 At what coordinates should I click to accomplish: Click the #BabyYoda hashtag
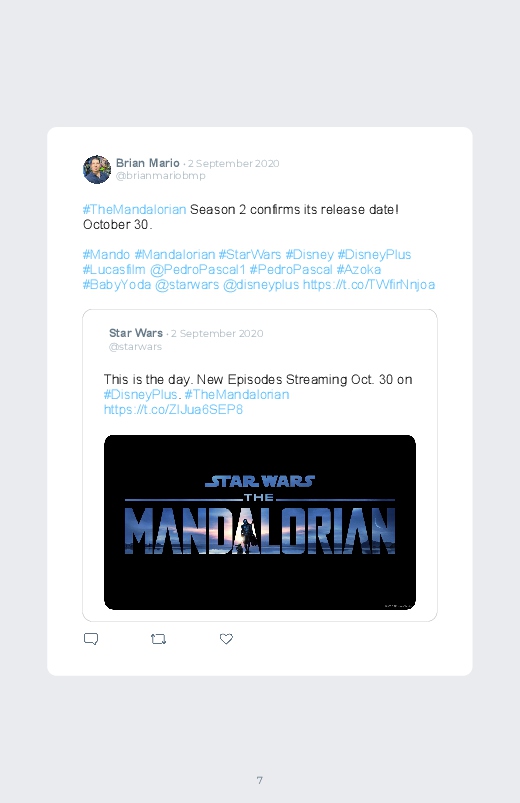click(x=117, y=284)
